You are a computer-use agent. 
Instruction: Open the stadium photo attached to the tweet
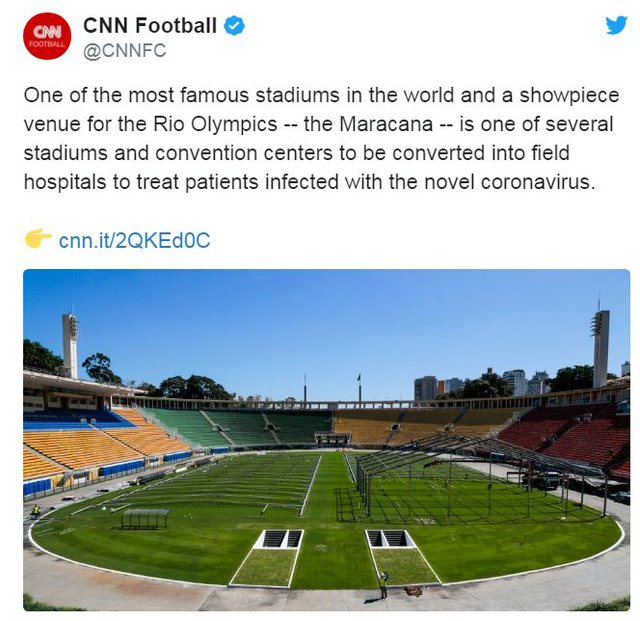[326, 440]
